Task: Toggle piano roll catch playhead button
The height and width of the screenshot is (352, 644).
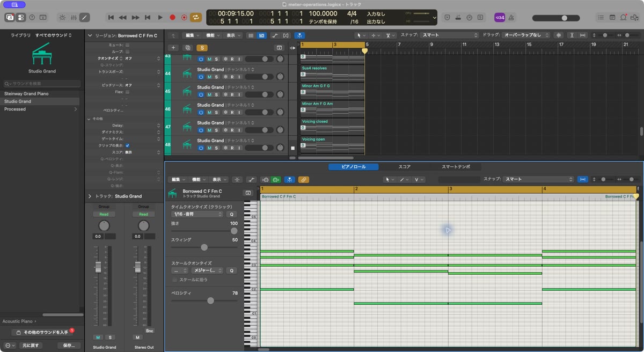Action: click(x=289, y=180)
